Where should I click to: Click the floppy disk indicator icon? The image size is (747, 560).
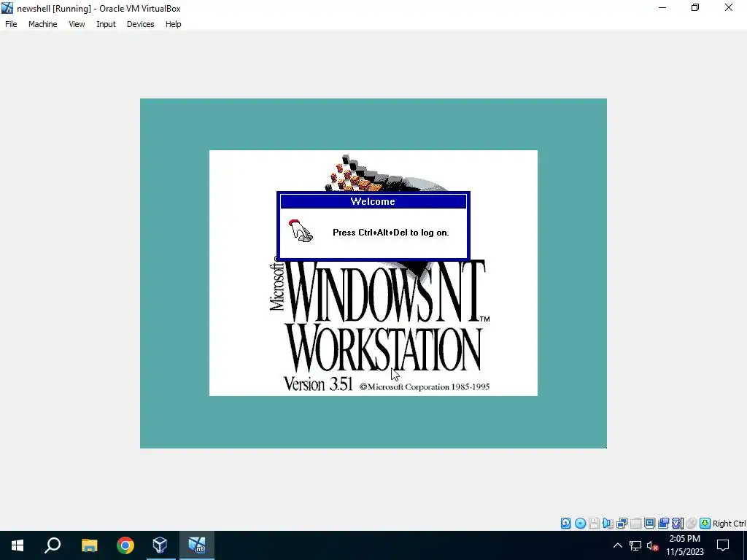point(594,524)
